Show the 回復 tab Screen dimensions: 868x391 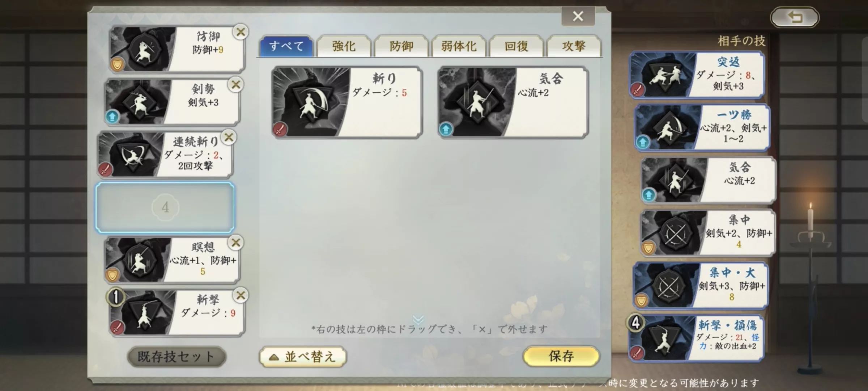[516, 46]
